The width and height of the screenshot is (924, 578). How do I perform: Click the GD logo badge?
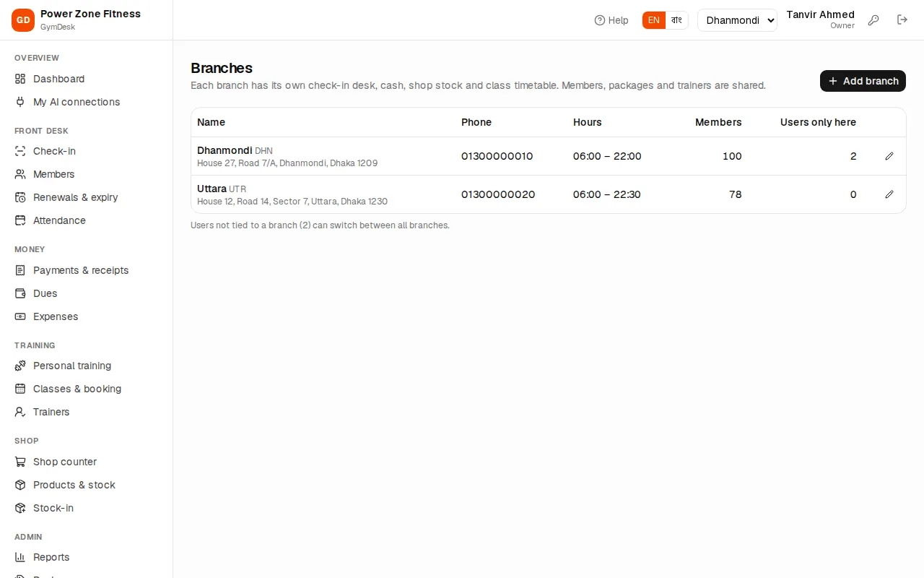pos(23,20)
